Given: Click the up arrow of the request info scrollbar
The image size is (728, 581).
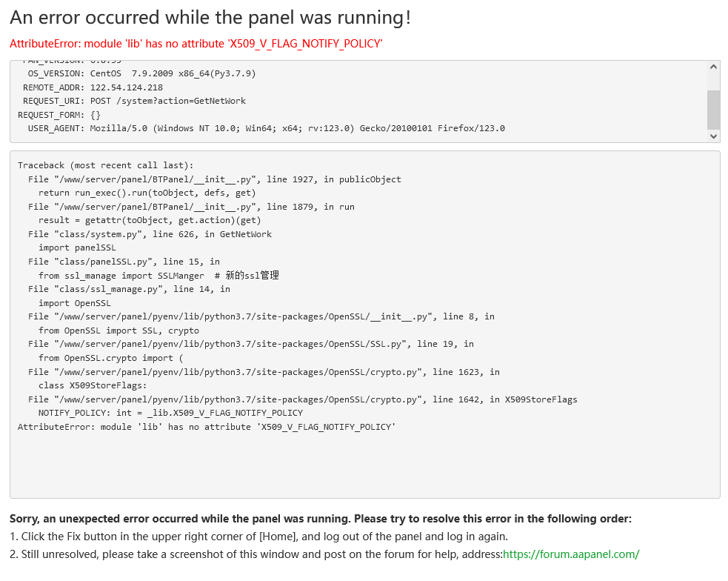Looking at the screenshot, I should [x=713, y=67].
